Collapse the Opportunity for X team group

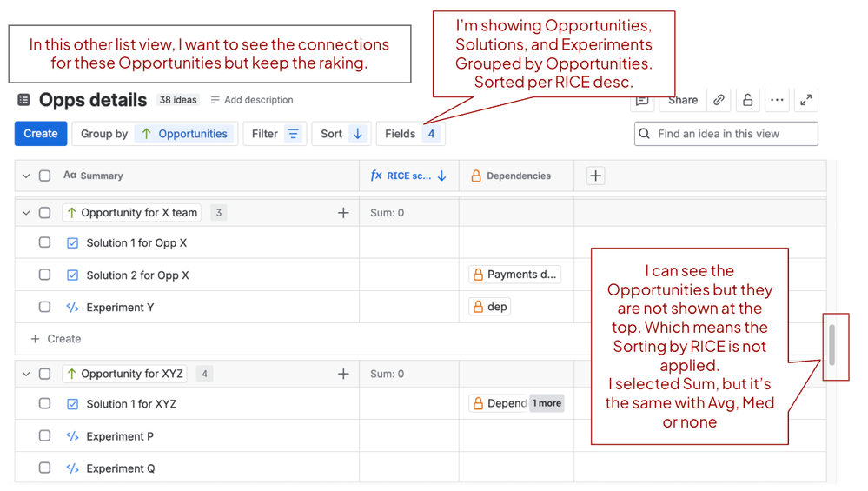[x=26, y=213]
